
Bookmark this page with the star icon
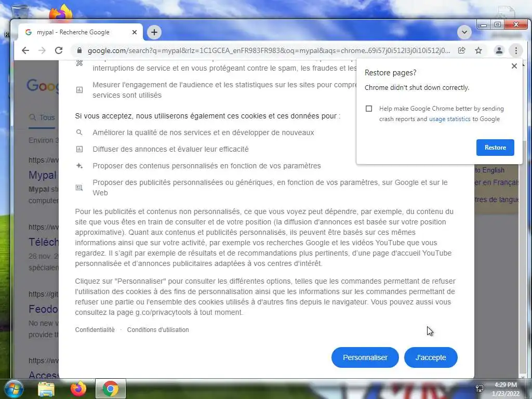478,50
